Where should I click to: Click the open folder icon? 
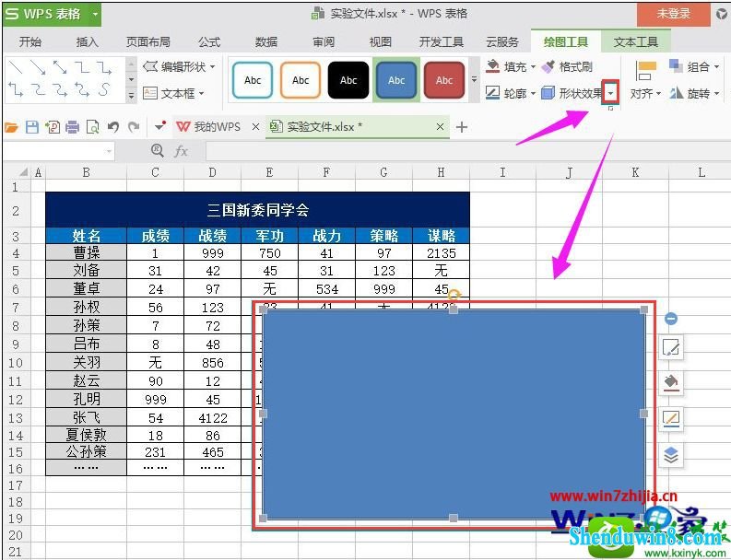[11, 127]
